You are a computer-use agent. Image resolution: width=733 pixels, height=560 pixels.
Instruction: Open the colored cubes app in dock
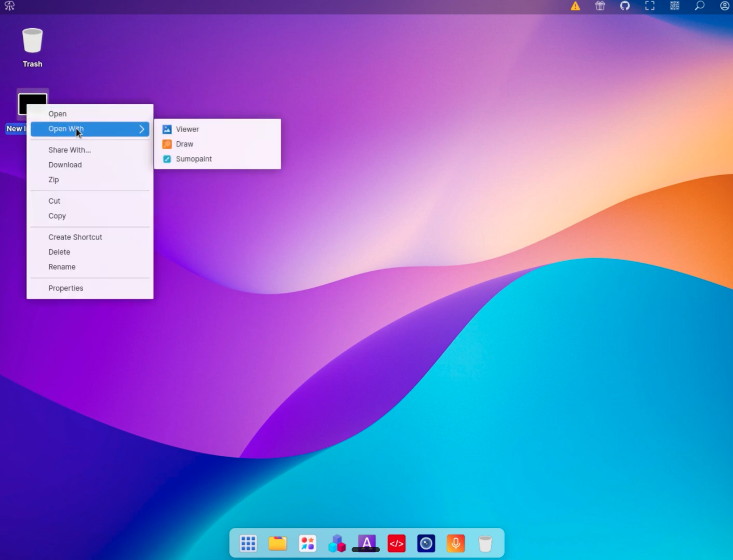[x=337, y=543]
